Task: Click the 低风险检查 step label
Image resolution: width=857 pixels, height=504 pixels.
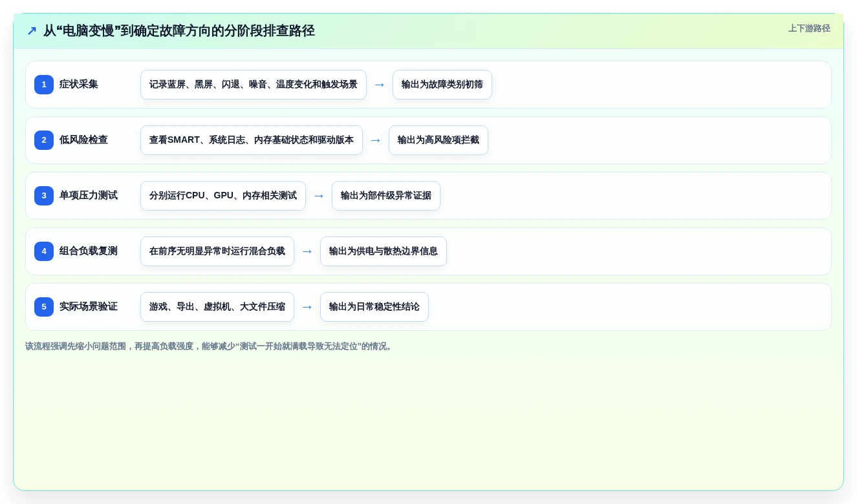Action: tap(83, 140)
